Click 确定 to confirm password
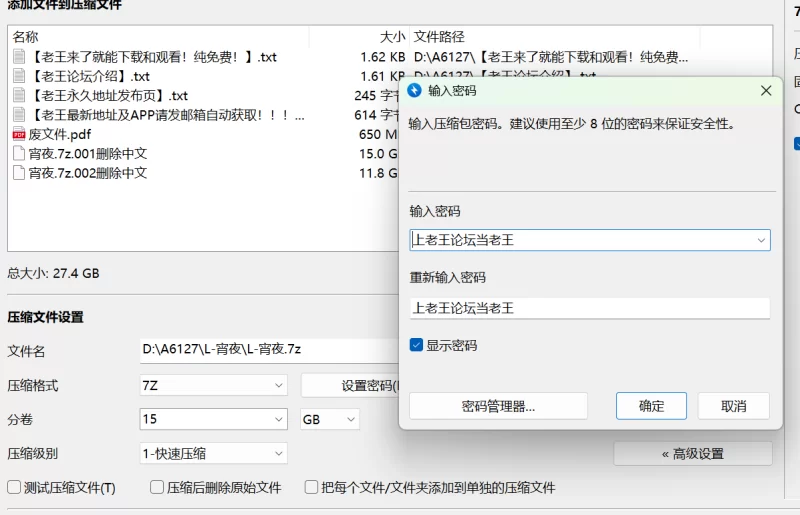Viewport: 800px width, 515px height. pyautogui.click(x=651, y=406)
